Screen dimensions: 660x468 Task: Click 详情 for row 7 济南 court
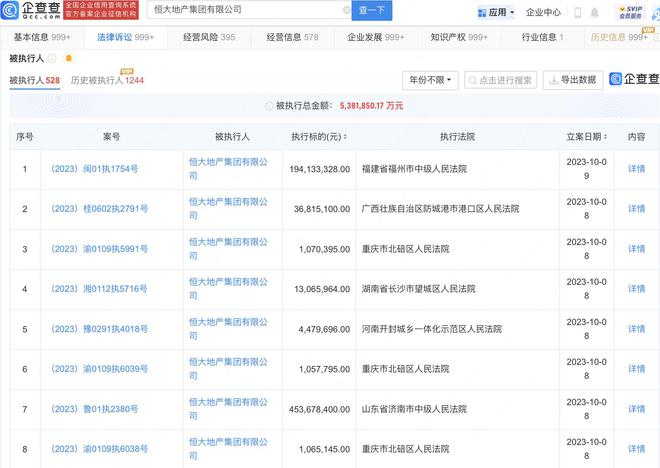[636, 409]
